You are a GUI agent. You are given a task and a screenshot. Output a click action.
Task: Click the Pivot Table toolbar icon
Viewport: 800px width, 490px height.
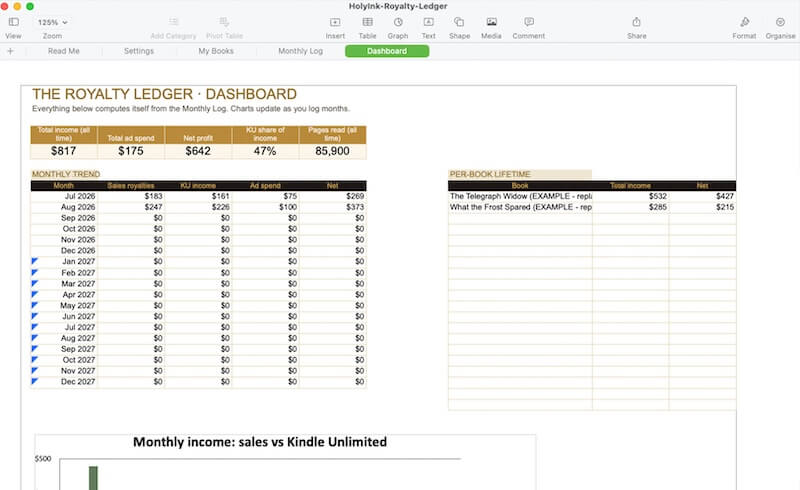click(x=224, y=22)
